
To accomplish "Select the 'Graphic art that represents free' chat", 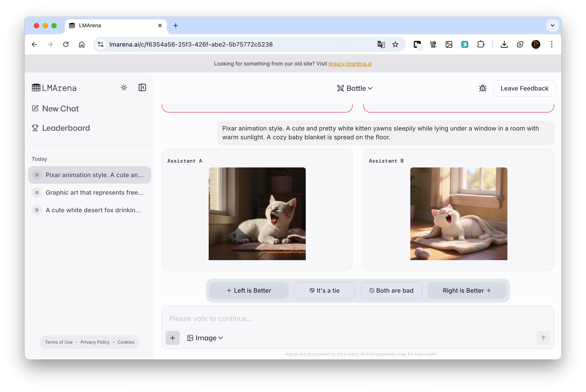I will [94, 192].
